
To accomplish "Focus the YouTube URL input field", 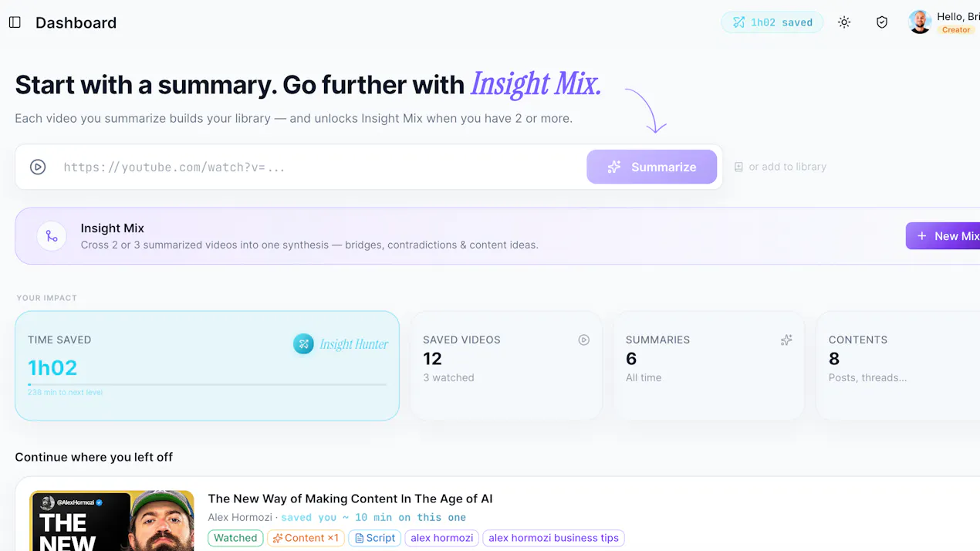I will 320,167.
